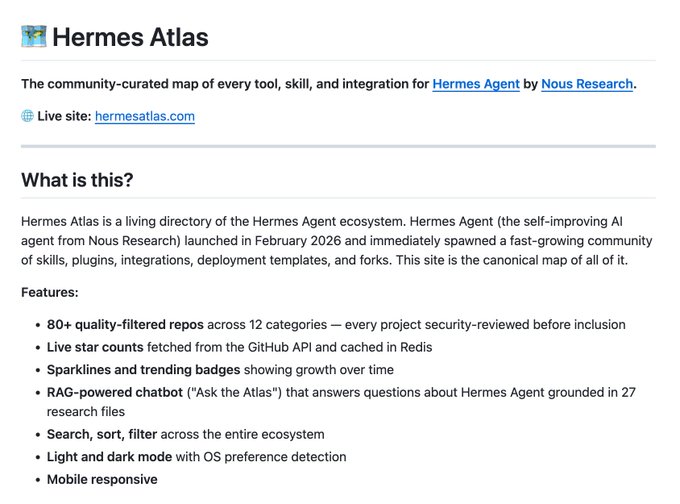Click the Light and dark mode bullet text

[109, 457]
